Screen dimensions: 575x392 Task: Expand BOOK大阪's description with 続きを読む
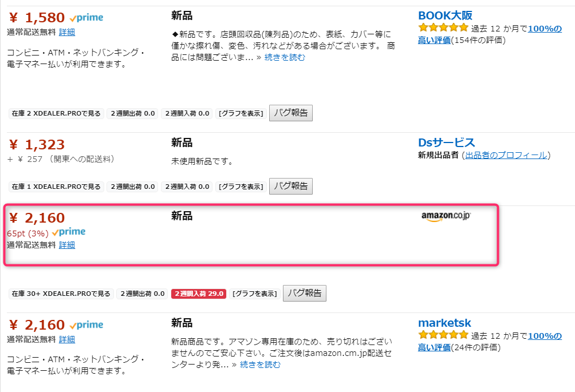coord(285,57)
